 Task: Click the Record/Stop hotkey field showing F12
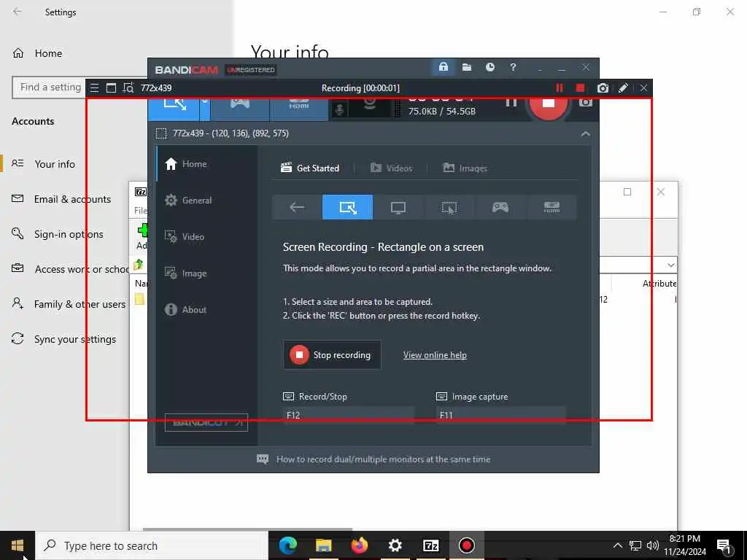(x=348, y=415)
